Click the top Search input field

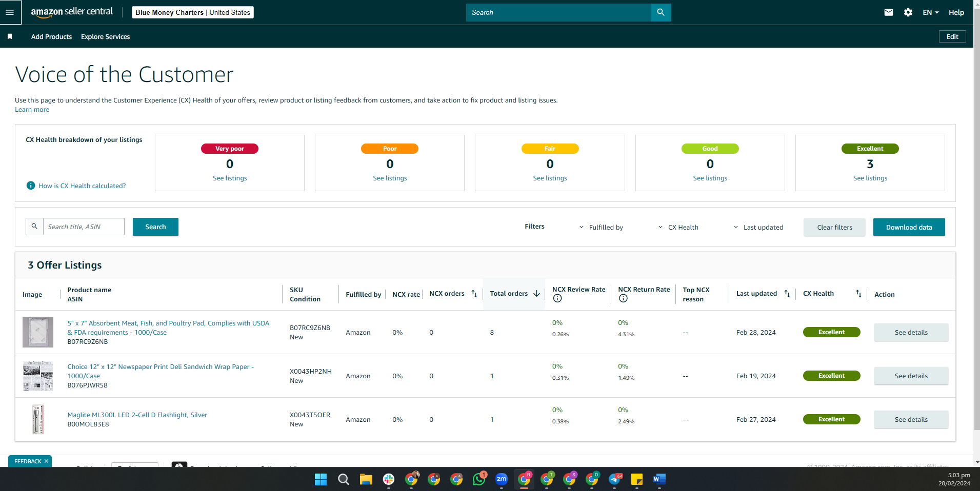click(558, 12)
